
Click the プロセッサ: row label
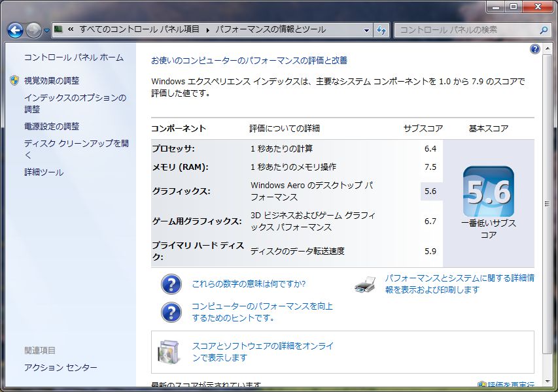coord(173,148)
